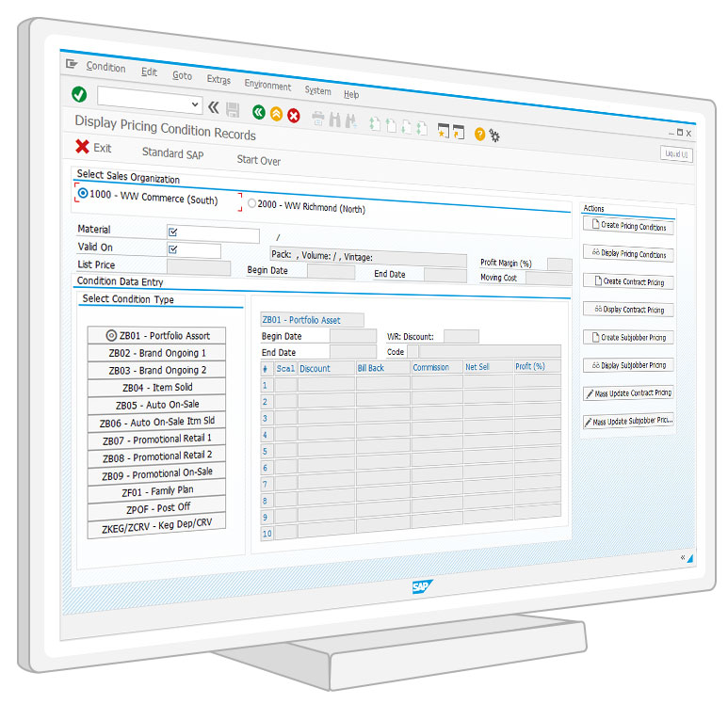This screenshot has height=704, width=728.
Task: Select 1000 - WW Commerce (South) radio button
Action: [x=83, y=194]
